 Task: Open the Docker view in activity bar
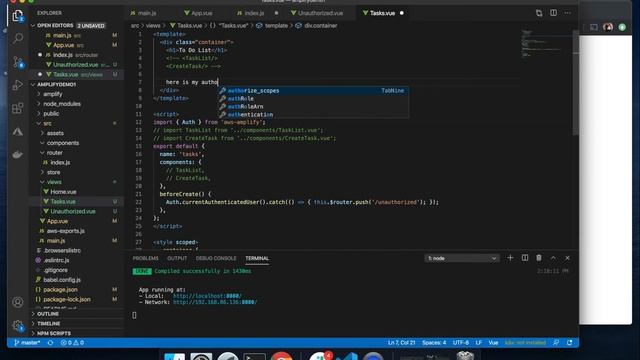tap(18, 154)
